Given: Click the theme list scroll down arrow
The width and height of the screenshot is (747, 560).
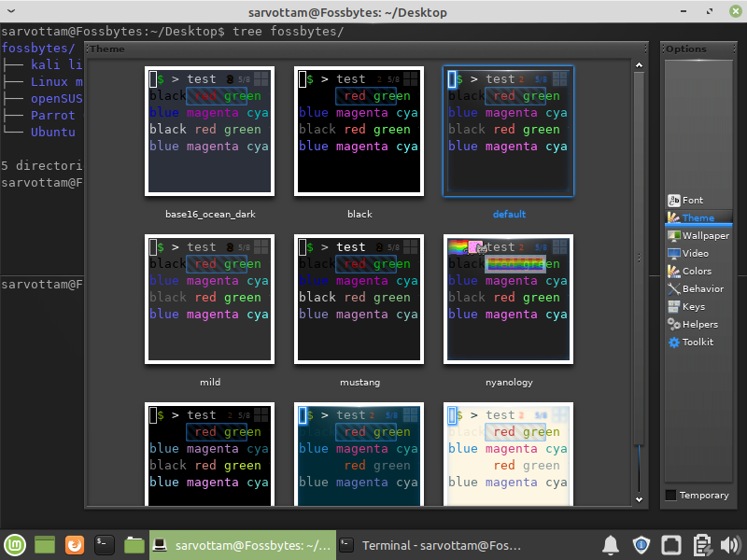Looking at the screenshot, I should point(640,500).
